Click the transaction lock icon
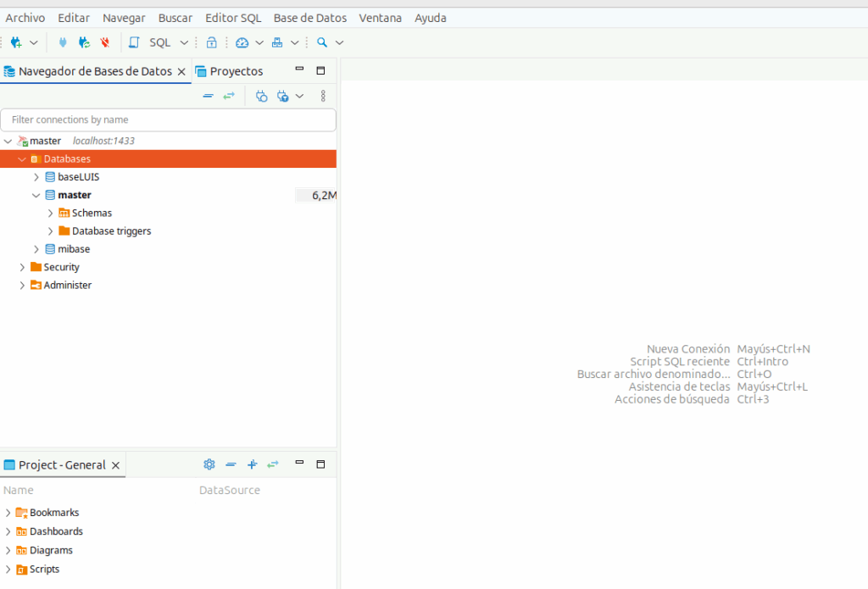The image size is (868, 589). 212,42
